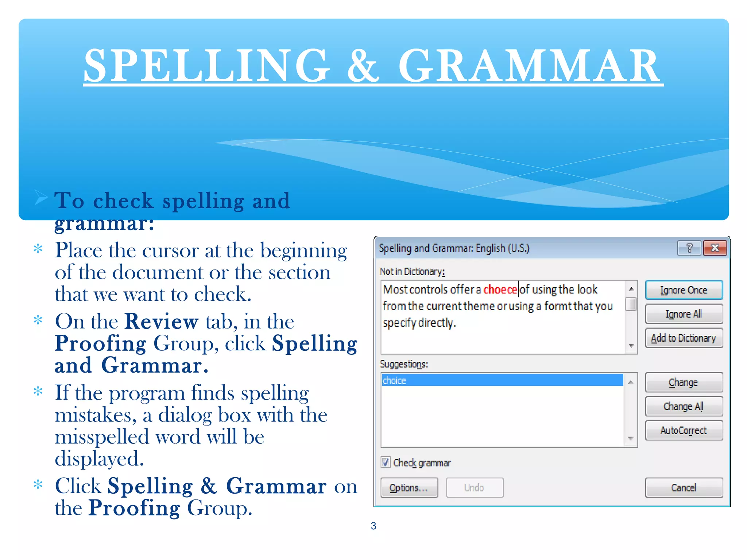The width and height of the screenshot is (747, 560).
Task: Toggle the Check grammar checkbox
Action: (386, 462)
